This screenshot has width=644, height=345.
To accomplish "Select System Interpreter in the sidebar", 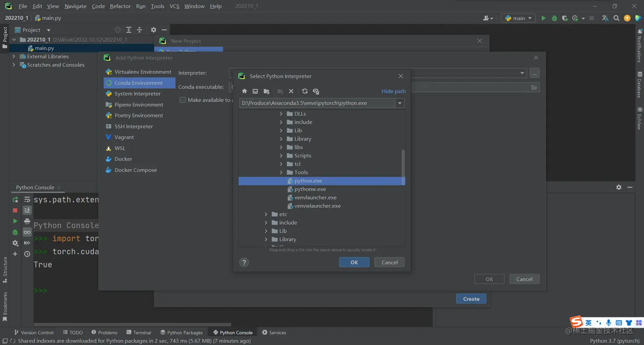I will (138, 94).
